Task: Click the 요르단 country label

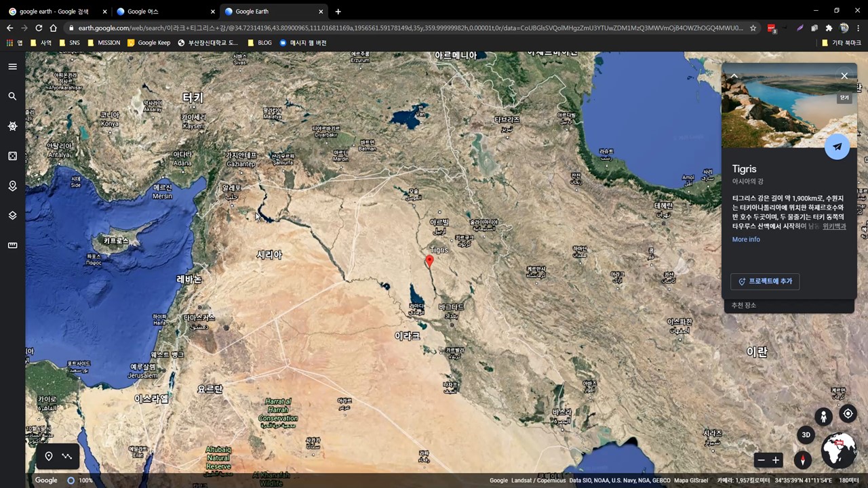Action: 210,389
